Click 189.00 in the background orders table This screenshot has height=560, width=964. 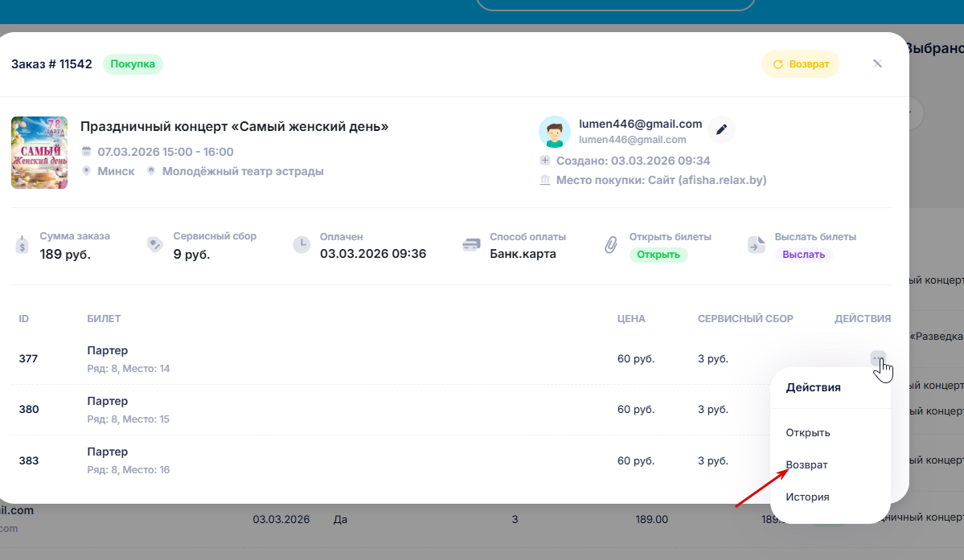tap(652, 520)
